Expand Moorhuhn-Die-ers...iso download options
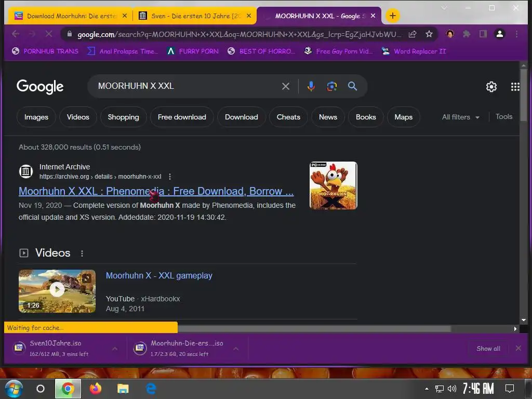Image resolution: width=532 pixels, height=399 pixels. coord(236,349)
